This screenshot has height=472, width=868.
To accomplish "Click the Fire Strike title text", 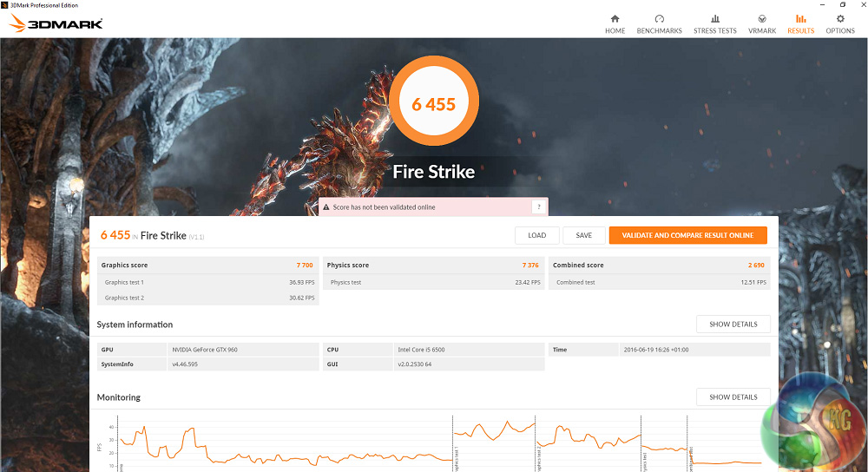I will pyautogui.click(x=433, y=172).
